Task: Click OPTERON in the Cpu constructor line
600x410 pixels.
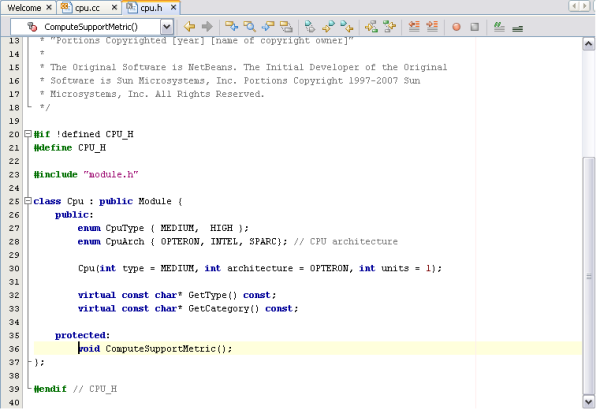Action: tap(329, 268)
